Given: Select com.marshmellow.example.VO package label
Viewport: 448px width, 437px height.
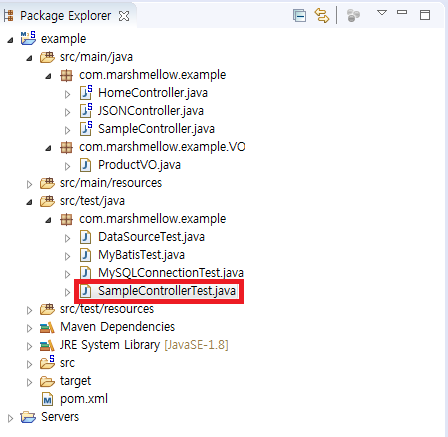Looking at the screenshot, I should coord(162,147).
